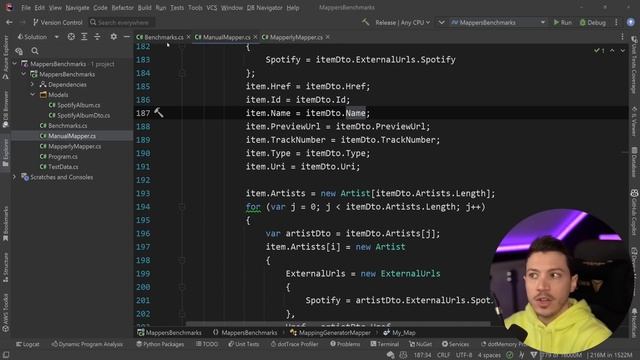Open the Build menu
The image size is (640, 360).
tap(144, 8)
